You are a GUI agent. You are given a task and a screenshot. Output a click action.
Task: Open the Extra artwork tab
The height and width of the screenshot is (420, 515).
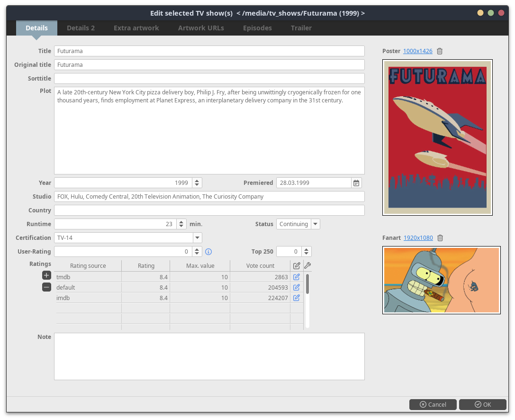point(136,28)
